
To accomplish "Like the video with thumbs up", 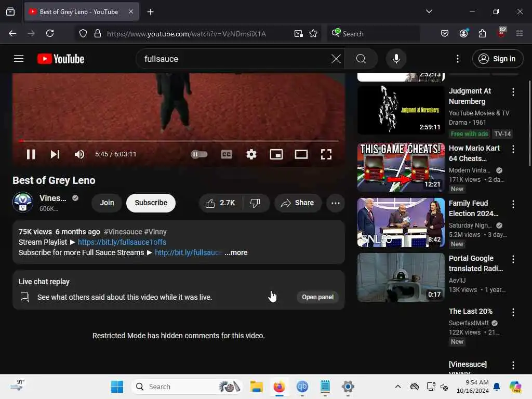I will tap(220, 203).
